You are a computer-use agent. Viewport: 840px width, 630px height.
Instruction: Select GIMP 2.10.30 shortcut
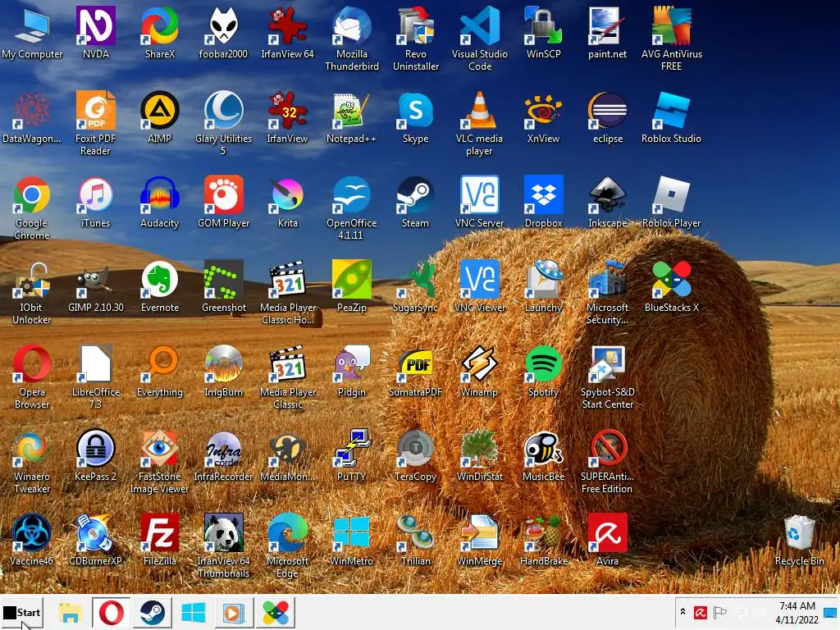pos(95,286)
